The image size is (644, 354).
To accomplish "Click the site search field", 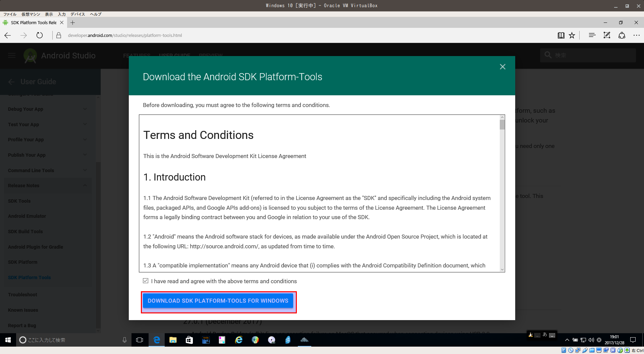I will (x=588, y=55).
